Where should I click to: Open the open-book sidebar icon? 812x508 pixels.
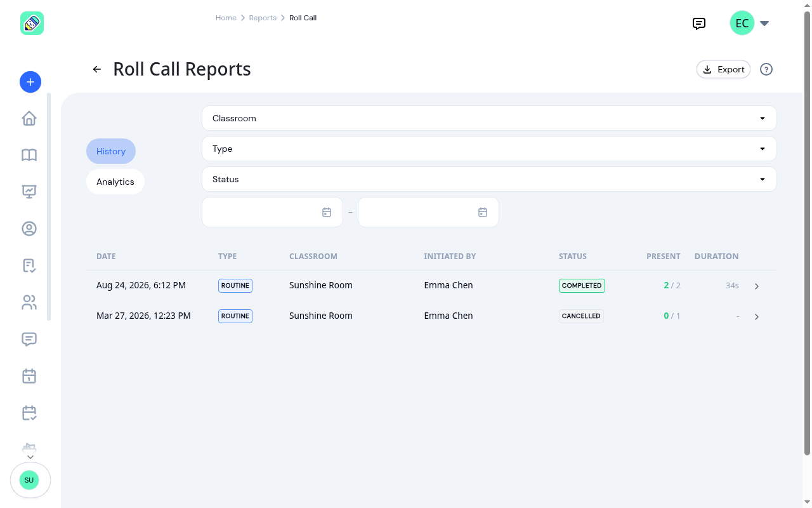pos(29,155)
